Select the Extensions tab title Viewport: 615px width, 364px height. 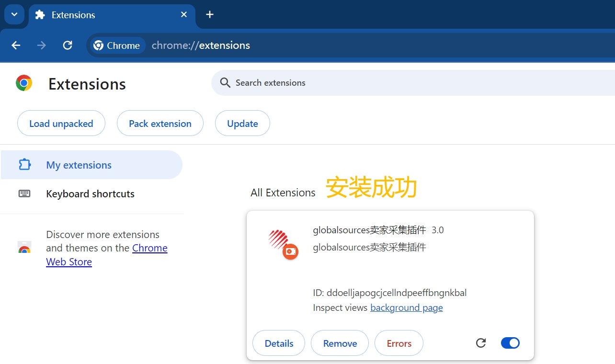click(73, 15)
